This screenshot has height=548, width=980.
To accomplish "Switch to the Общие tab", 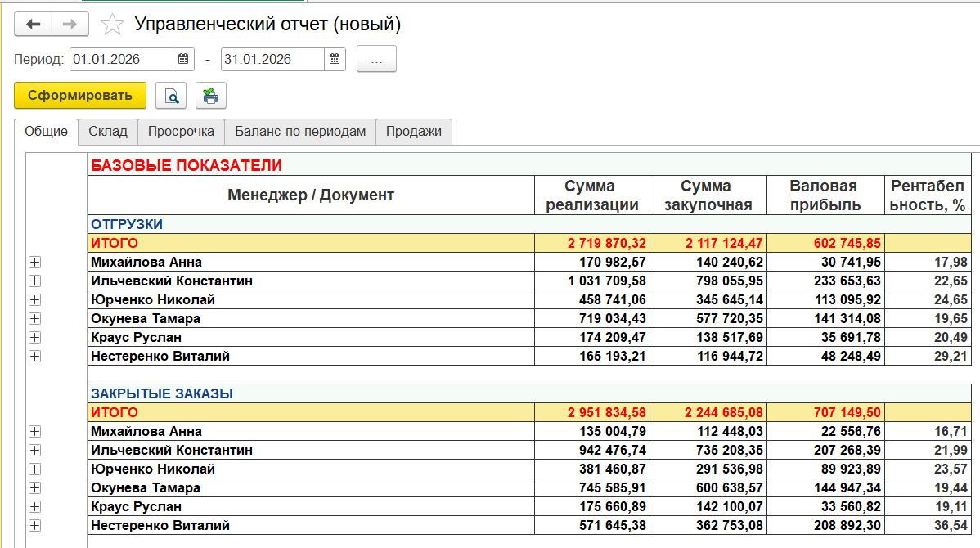I will tap(47, 132).
